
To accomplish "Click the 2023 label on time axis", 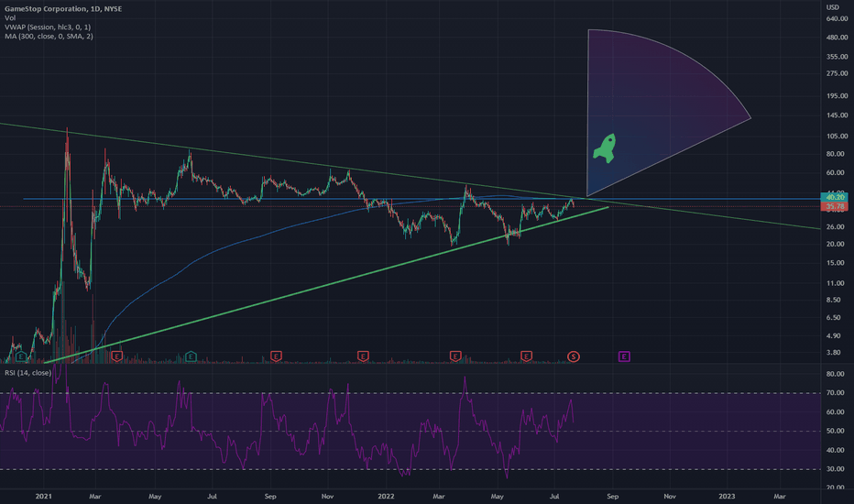I will [x=727, y=497].
